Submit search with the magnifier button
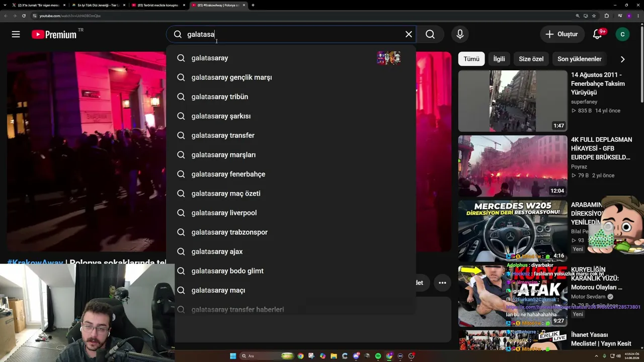Screen dimensions: 644x362 tap(430, 34)
